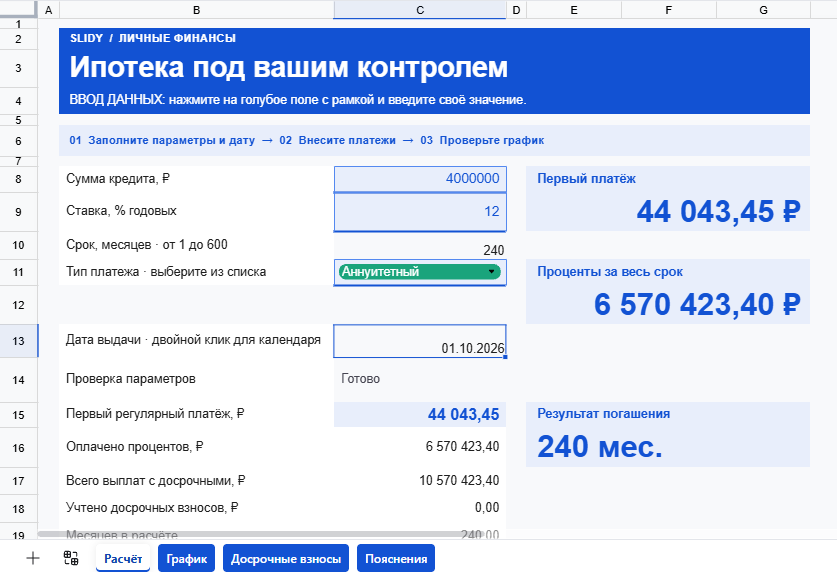Select interest rate field showing 12
Screen dimensions: 837x572
tap(420, 212)
